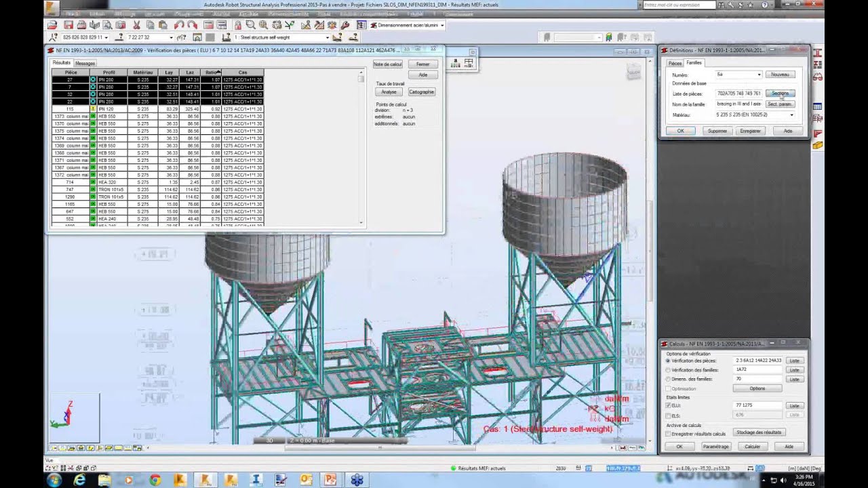868x488 pixels.
Task: Click the scissors Cut icon in toolbar
Action: click(x=136, y=25)
